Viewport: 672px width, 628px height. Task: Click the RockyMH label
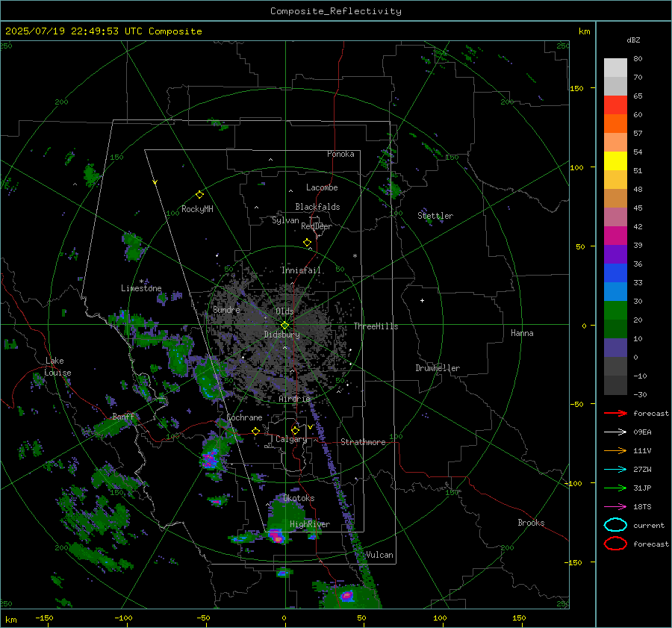pyautogui.click(x=197, y=209)
